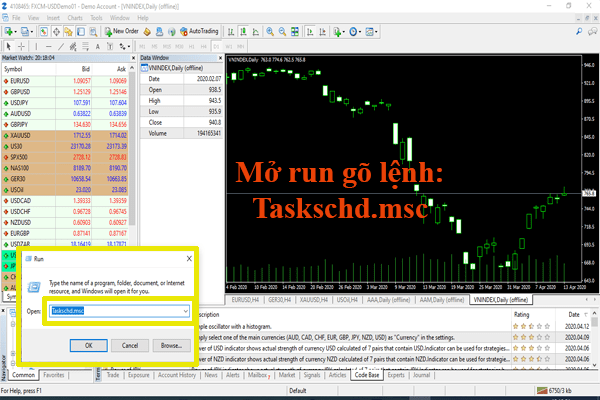The height and width of the screenshot is (400, 600).
Task: Switch to D1 timeframe
Action: pos(216,47)
